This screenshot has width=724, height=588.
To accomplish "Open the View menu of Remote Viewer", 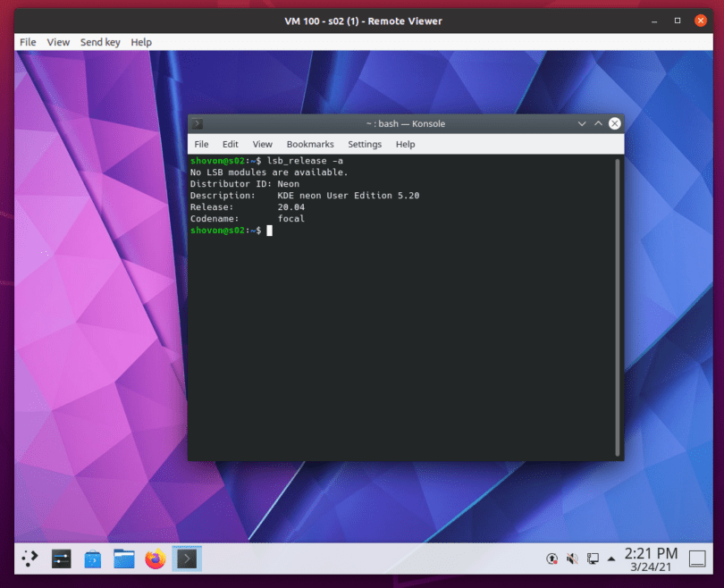I will [58, 42].
